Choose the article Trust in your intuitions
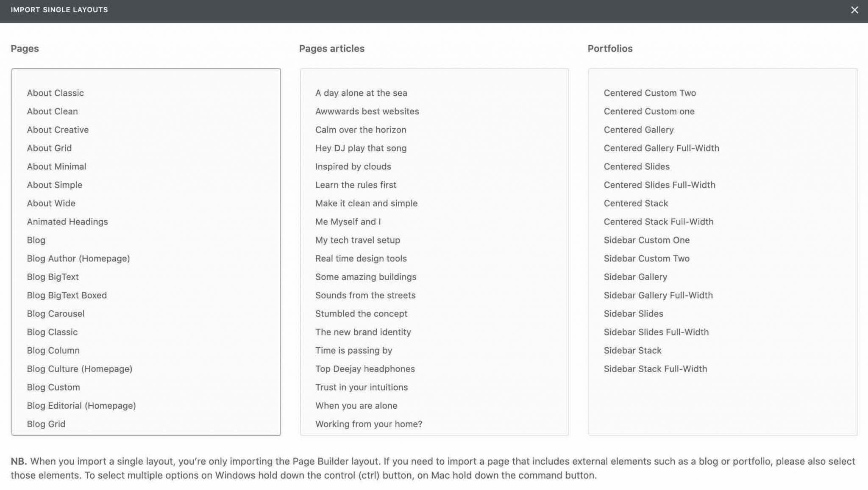 tap(362, 387)
